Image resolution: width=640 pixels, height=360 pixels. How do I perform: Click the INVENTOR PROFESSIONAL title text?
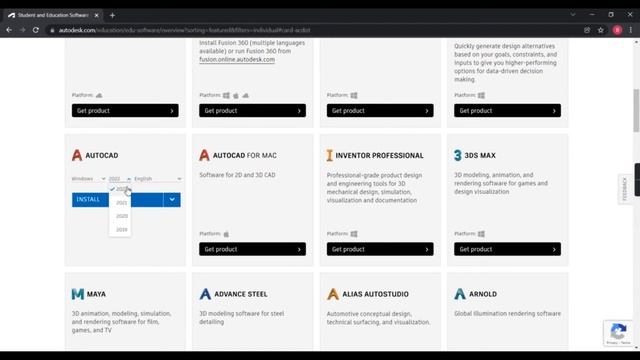tap(379, 156)
